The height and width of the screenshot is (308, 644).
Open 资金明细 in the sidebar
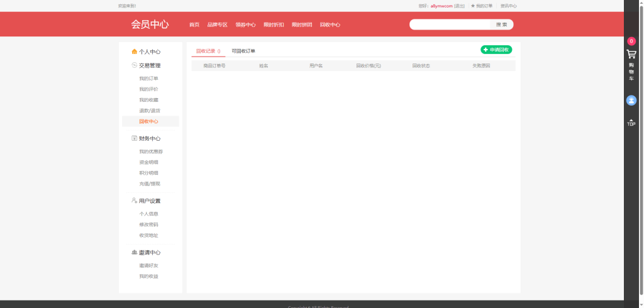(x=148, y=162)
